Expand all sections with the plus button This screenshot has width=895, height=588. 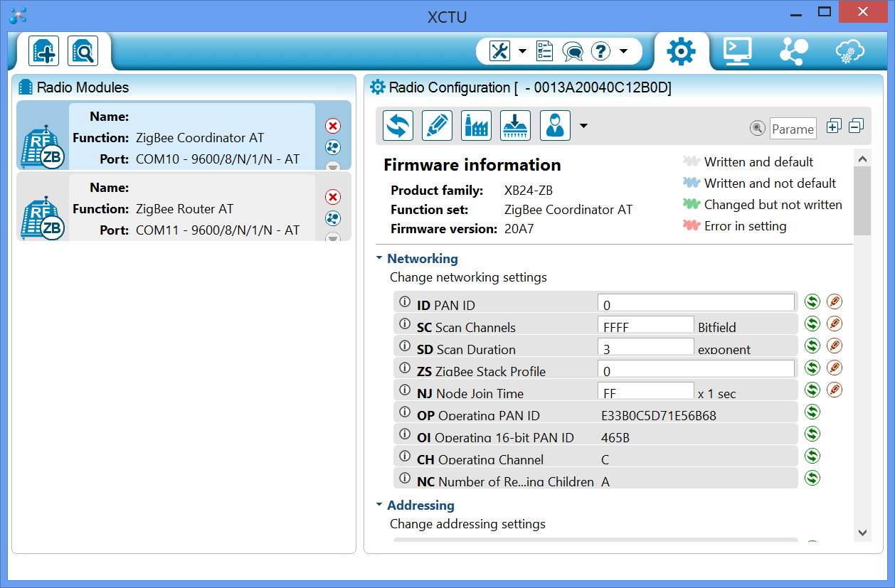[x=834, y=127]
